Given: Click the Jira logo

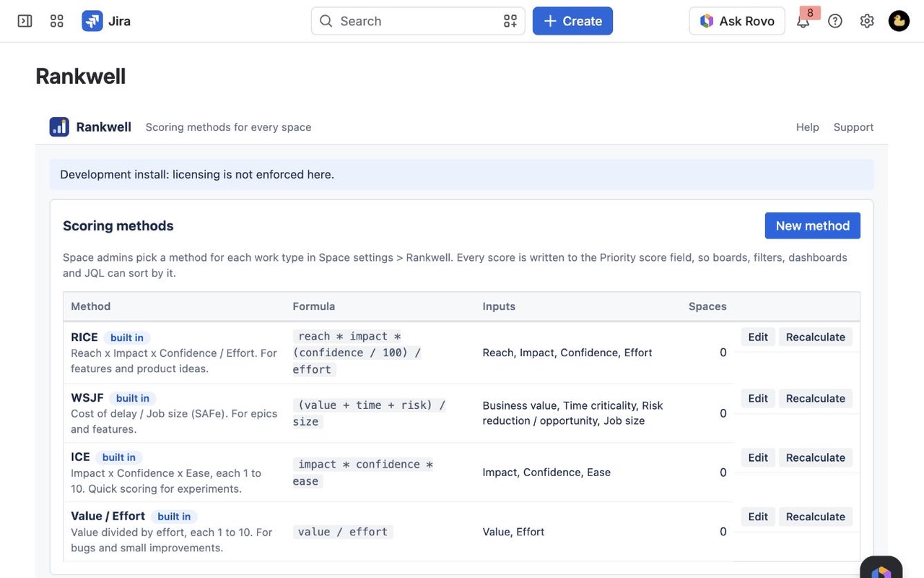Looking at the screenshot, I should tap(106, 21).
